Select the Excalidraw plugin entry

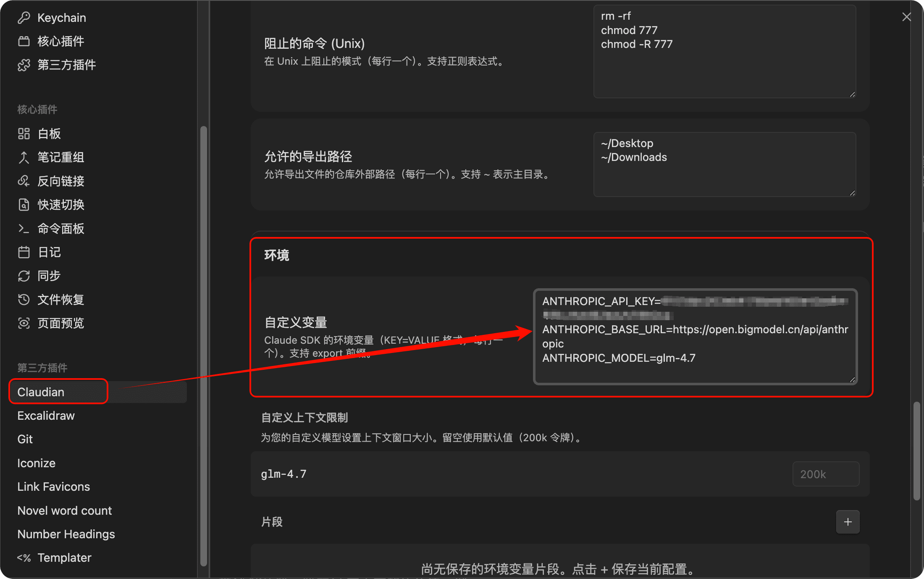point(46,415)
